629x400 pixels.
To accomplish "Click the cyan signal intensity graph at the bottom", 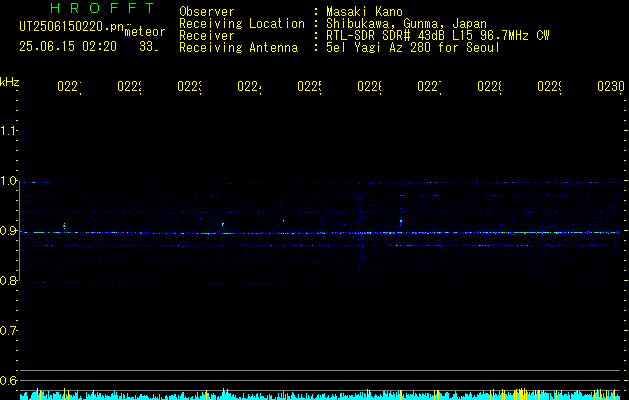I will [320, 394].
